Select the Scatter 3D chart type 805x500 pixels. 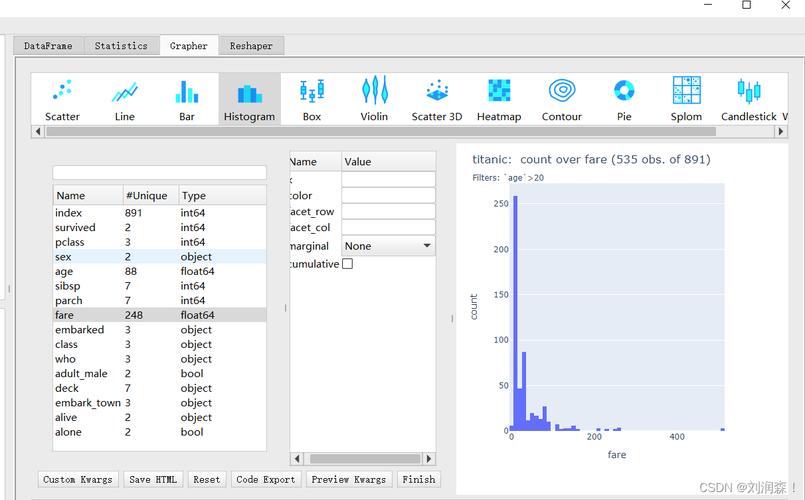coord(437,99)
